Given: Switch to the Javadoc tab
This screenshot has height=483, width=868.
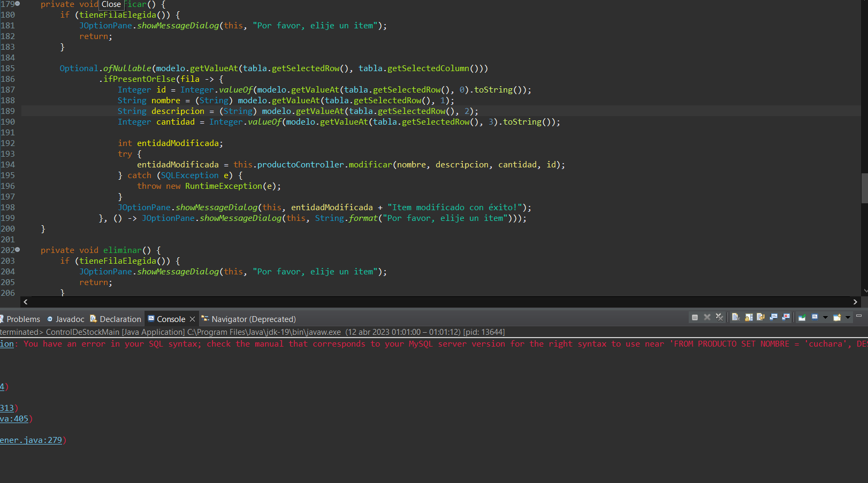Looking at the screenshot, I should 66,319.
